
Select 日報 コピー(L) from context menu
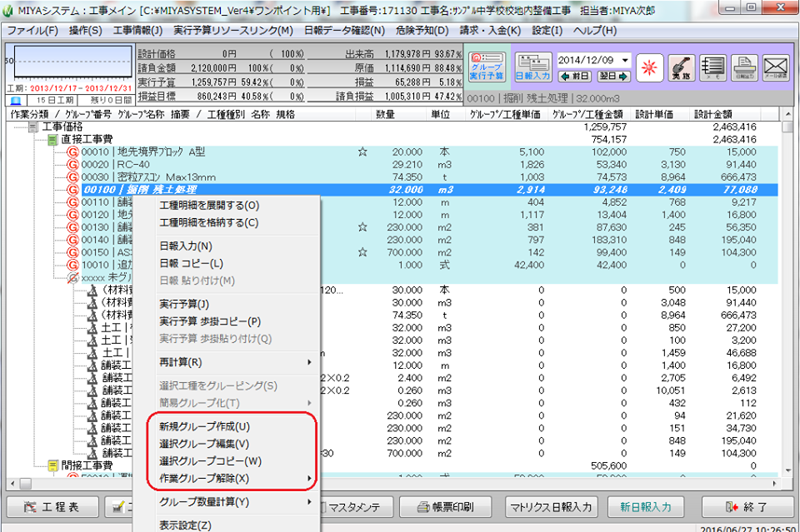pos(226,263)
